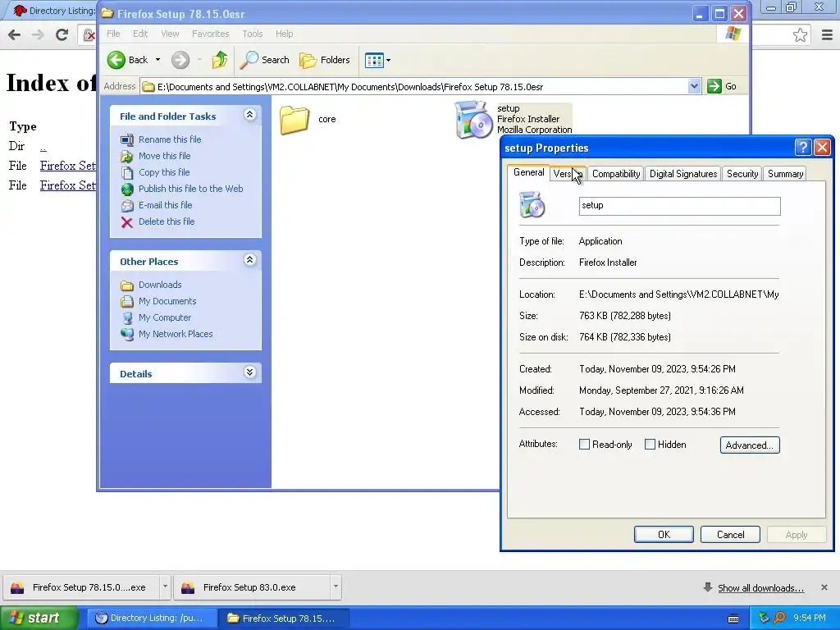
Task: Open Downloads in Other Places
Action: pyautogui.click(x=160, y=285)
